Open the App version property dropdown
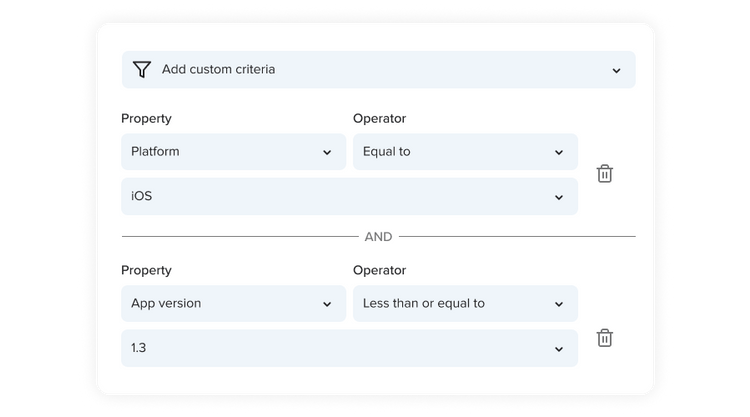The height and width of the screenshot is (417, 750). [x=233, y=303]
